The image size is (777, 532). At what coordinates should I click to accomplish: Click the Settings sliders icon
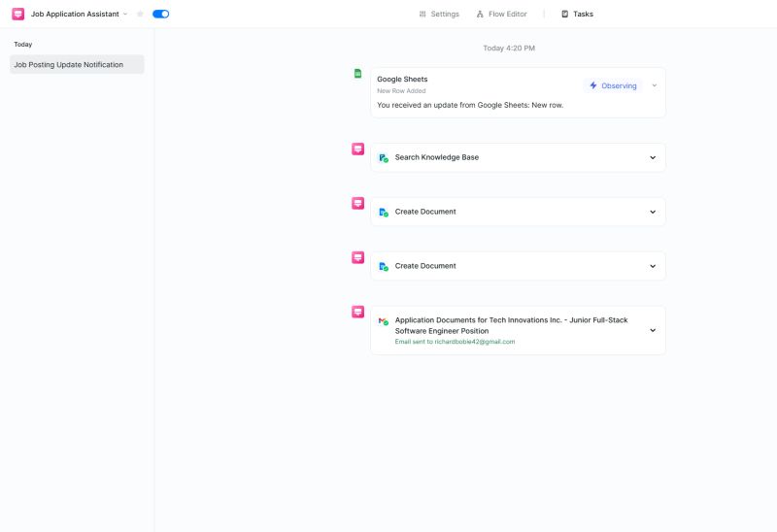pos(422,14)
